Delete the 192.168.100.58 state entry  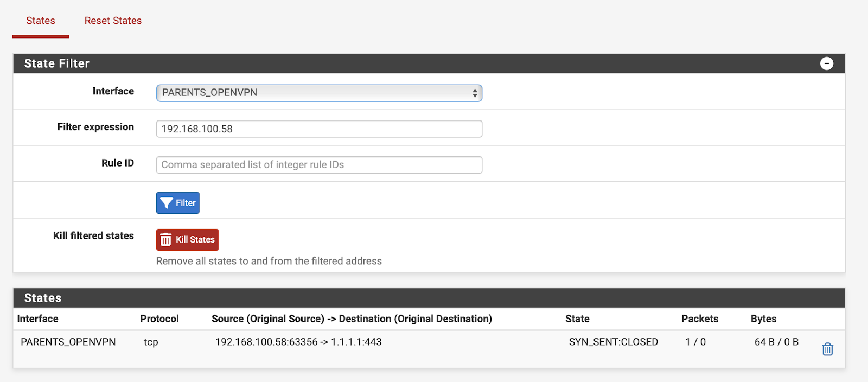point(827,349)
